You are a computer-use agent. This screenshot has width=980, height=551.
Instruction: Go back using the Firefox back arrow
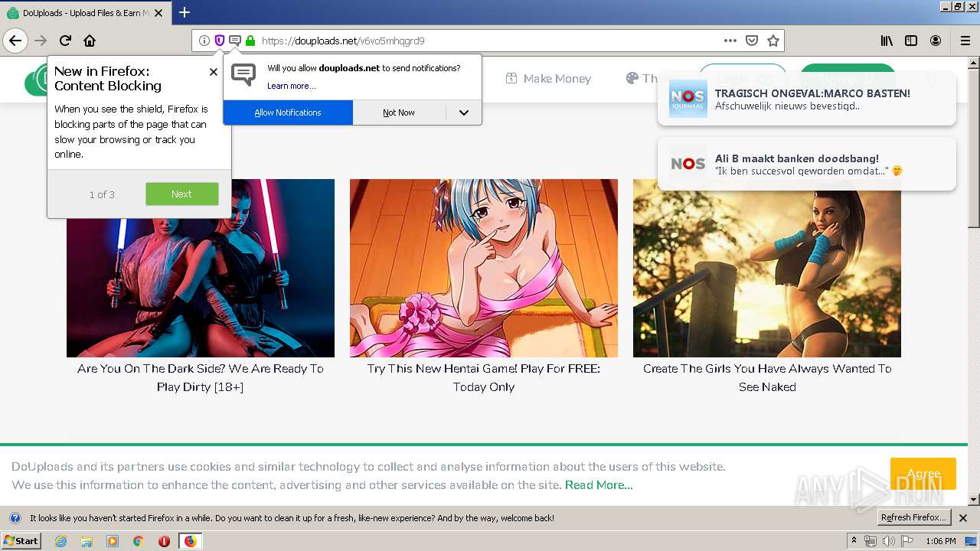point(15,41)
